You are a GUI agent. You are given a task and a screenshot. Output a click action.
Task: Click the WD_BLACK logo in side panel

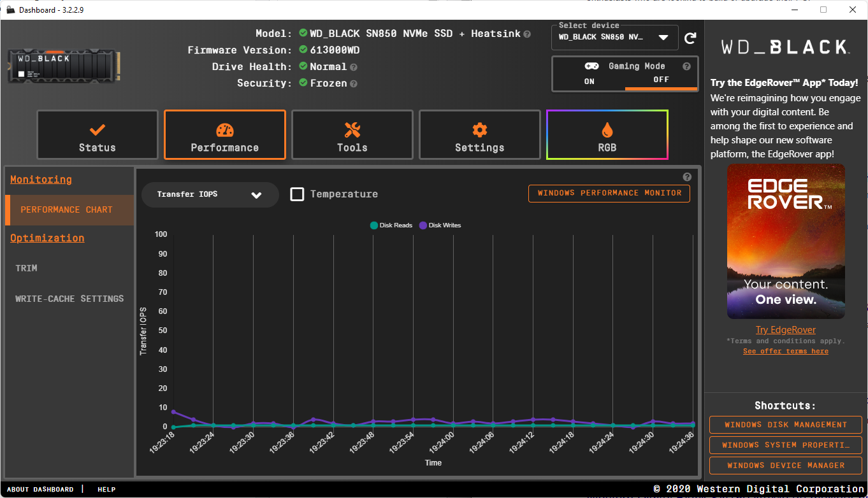(x=785, y=47)
